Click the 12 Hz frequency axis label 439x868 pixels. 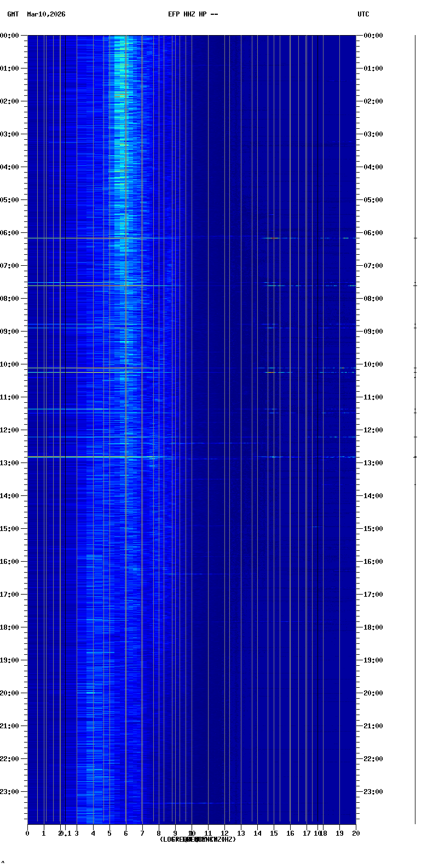tap(224, 833)
